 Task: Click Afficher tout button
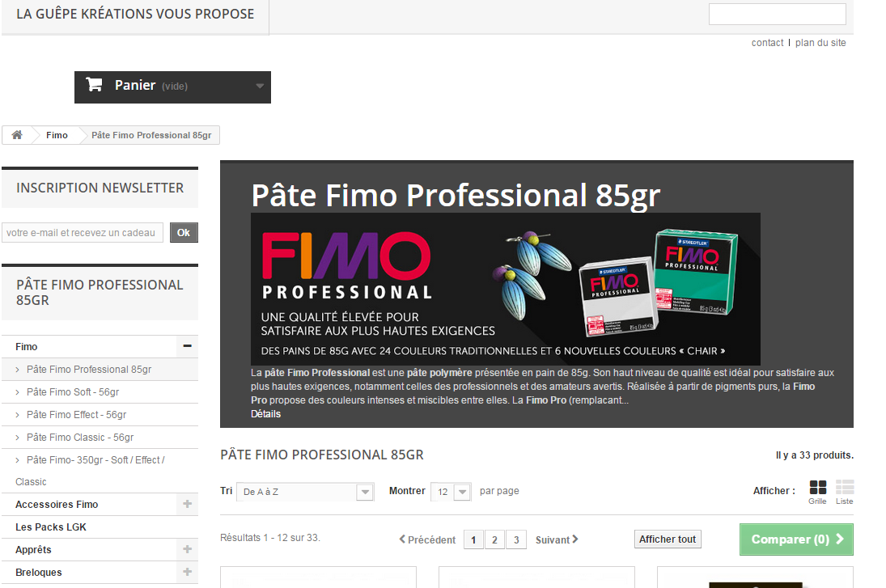(x=668, y=539)
